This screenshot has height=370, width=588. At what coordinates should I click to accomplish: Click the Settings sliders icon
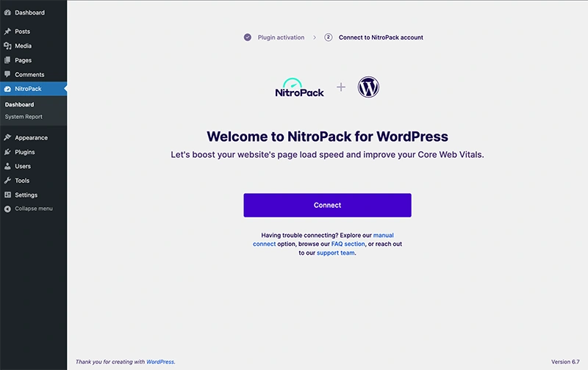pyautogui.click(x=7, y=195)
